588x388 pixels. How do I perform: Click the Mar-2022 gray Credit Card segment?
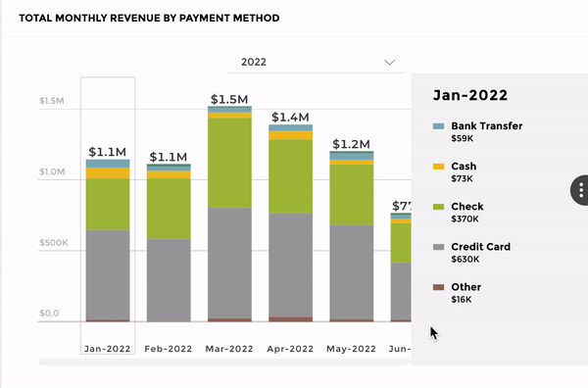pos(229,263)
